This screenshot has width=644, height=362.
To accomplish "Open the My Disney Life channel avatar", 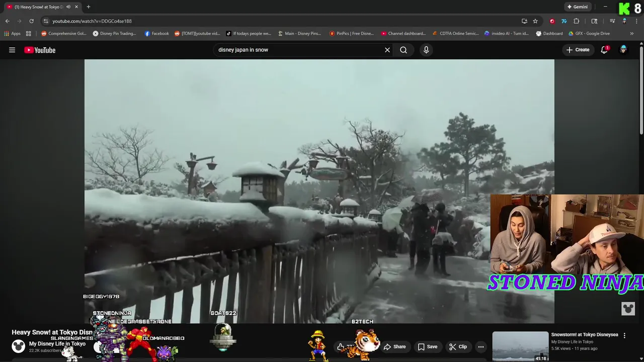I will point(18,346).
